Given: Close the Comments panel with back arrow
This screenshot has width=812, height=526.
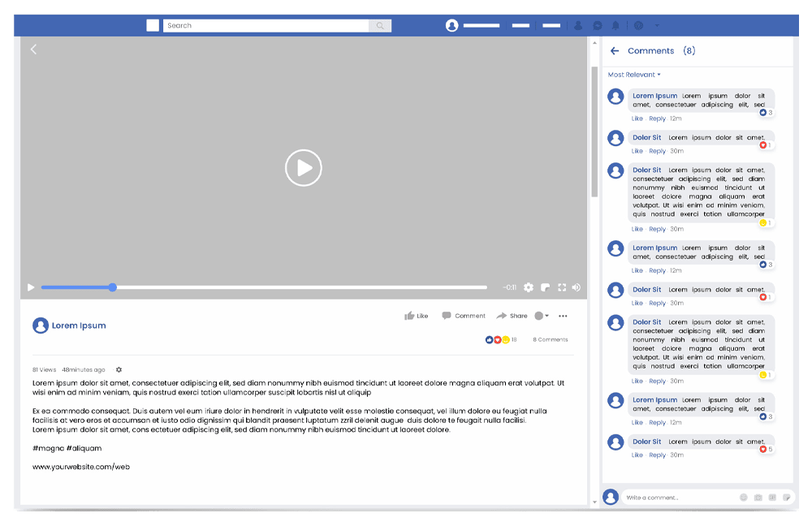Looking at the screenshot, I should tap(615, 51).
